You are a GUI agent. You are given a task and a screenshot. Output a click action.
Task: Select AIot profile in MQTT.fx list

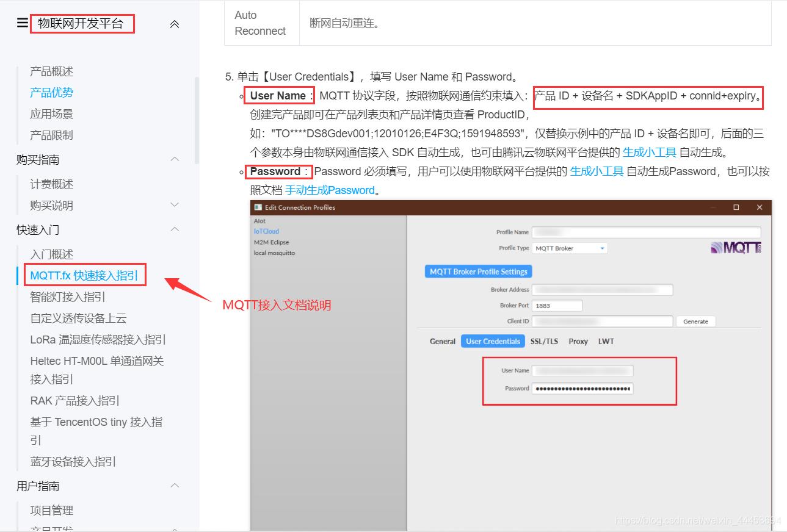click(x=260, y=221)
